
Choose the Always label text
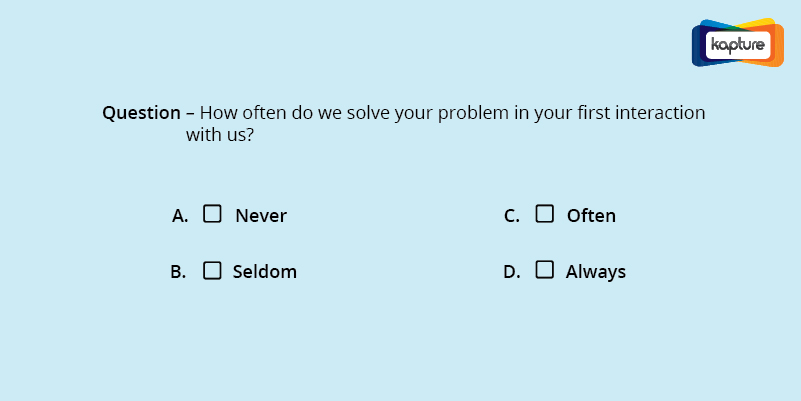596,272
